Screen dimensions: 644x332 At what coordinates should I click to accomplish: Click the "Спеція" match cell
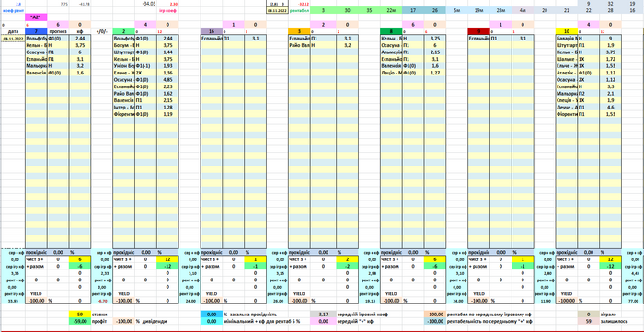567,100
